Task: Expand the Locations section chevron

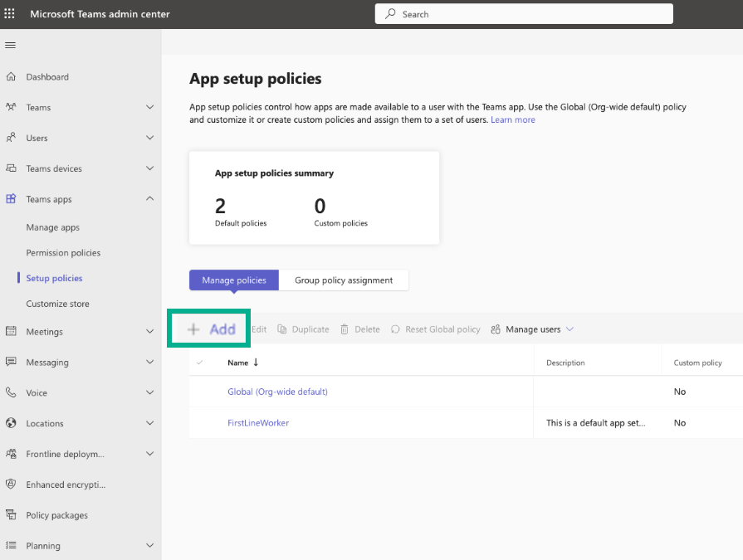Action: [149, 423]
